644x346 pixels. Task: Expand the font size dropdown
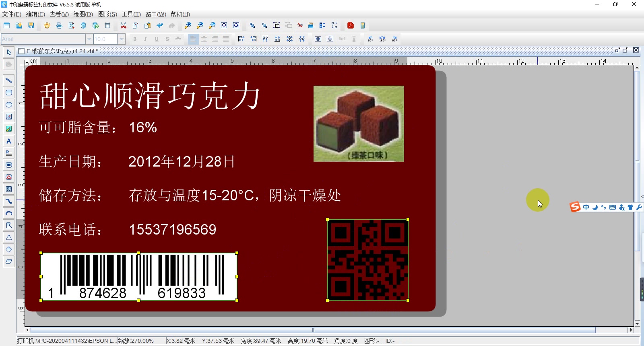point(122,39)
